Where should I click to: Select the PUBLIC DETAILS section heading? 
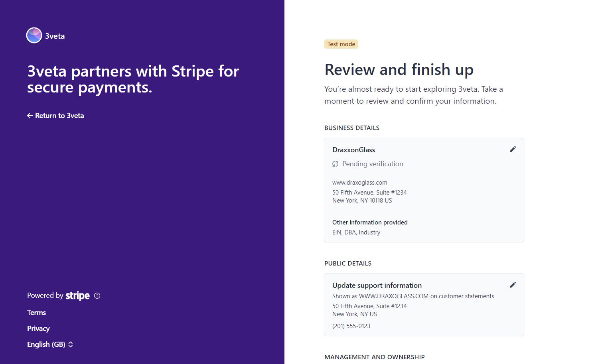click(347, 263)
